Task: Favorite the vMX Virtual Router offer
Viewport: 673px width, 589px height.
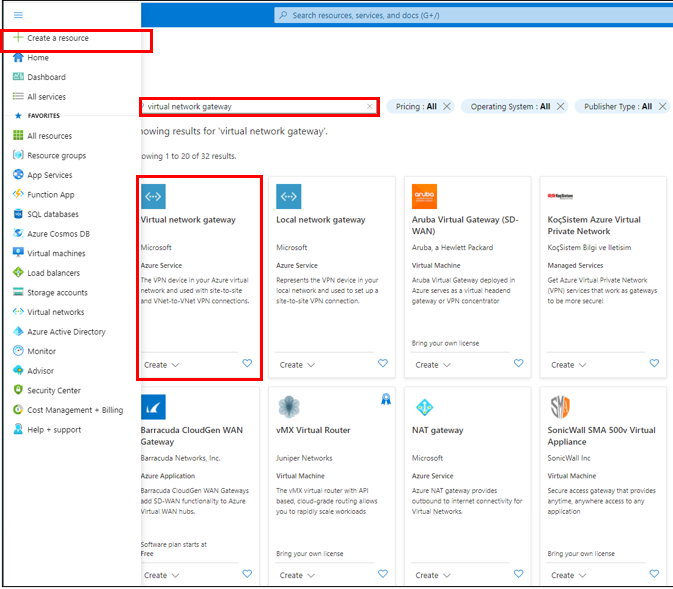Action: 383,574
